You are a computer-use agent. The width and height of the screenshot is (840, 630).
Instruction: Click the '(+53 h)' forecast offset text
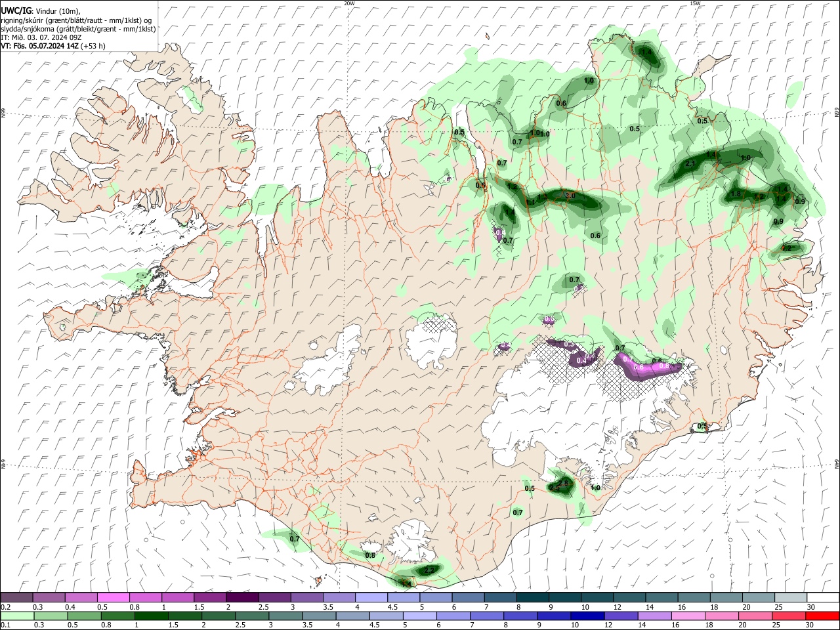pos(93,46)
